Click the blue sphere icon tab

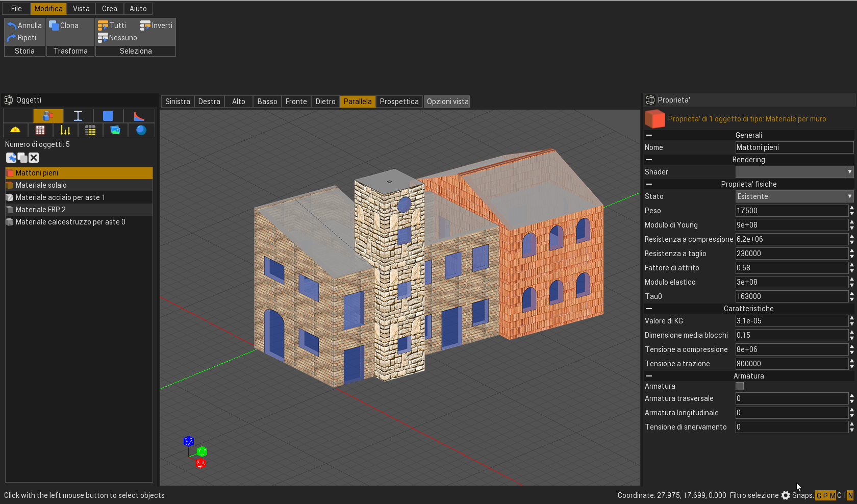pos(141,130)
